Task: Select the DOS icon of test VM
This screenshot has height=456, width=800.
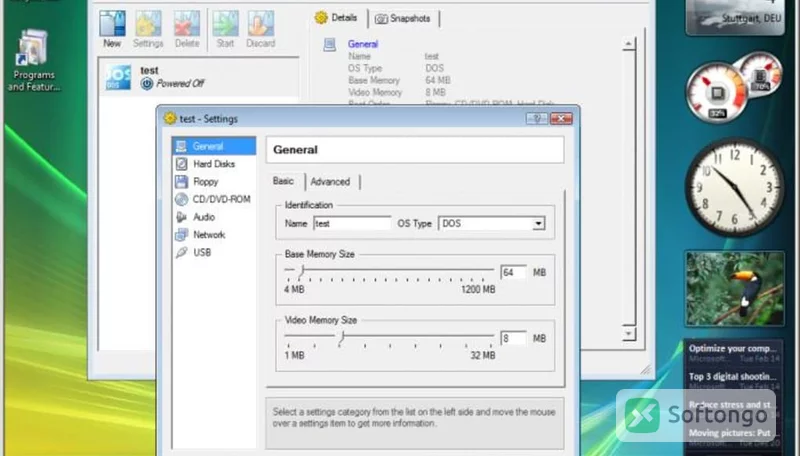Action: coord(118,77)
